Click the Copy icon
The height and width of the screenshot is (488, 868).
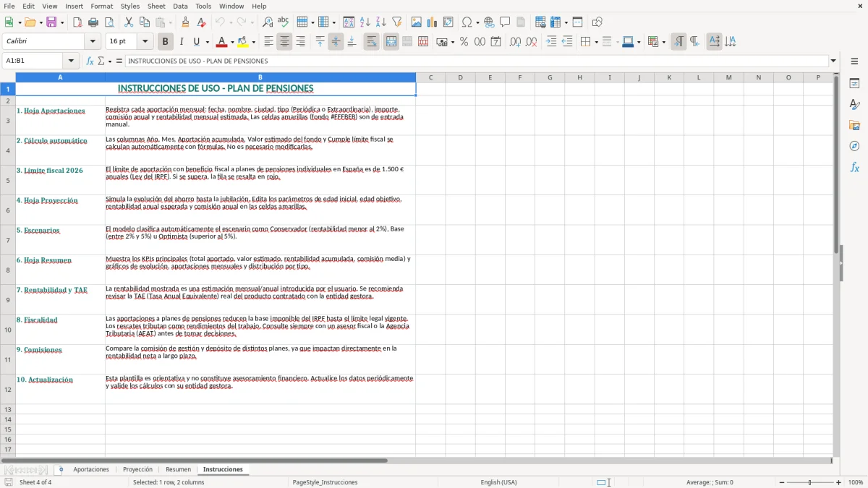[x=145, y=22]
